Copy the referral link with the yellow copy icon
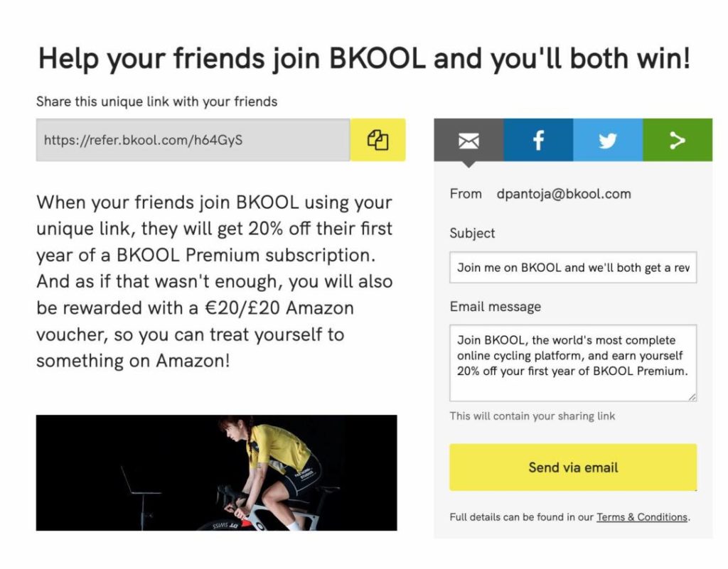The image size is (728, 569). pos(378,139)
